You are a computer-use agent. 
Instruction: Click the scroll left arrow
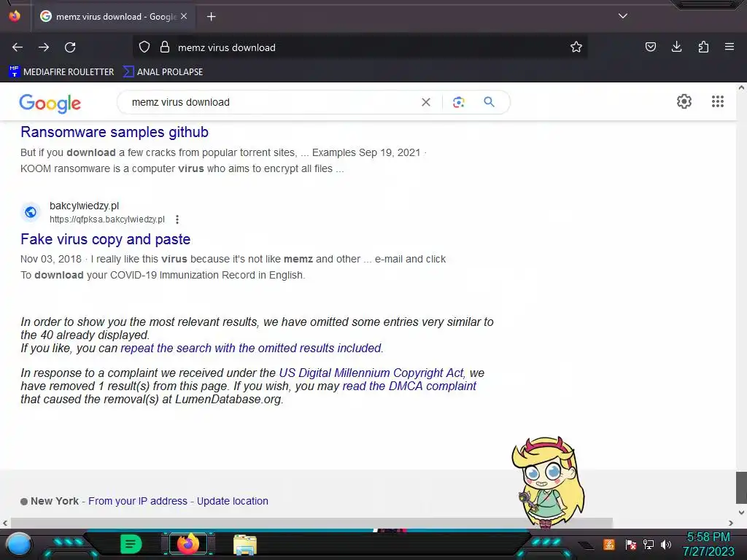[5, 523]
